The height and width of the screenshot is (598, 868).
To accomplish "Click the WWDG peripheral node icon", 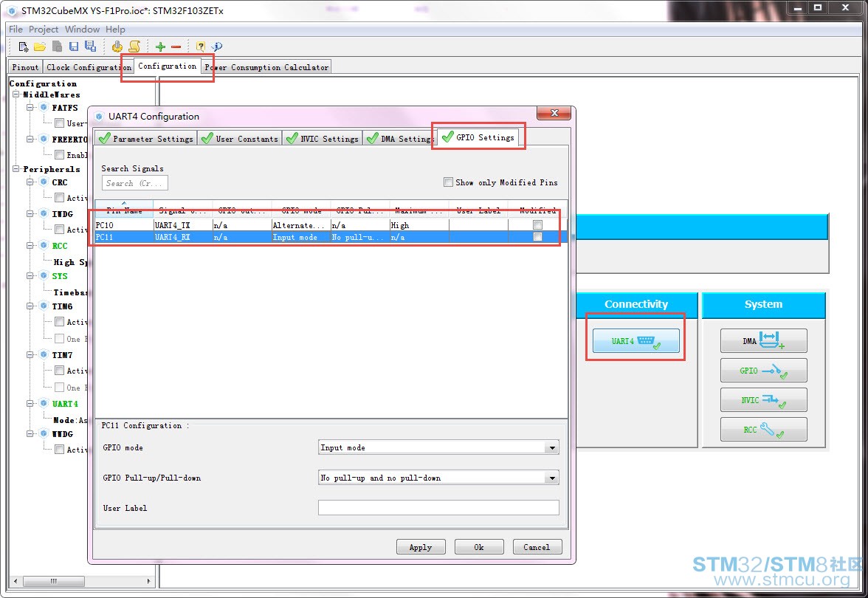I will click(x=44, y=434).
